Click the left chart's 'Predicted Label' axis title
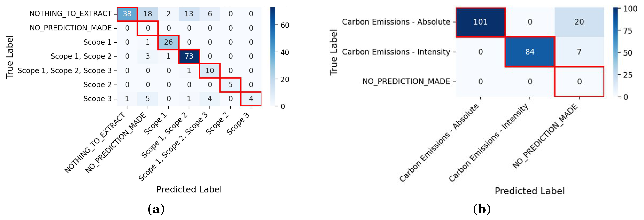 (189, 190)
